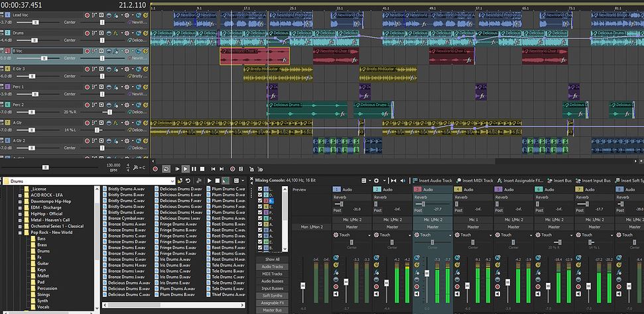The height and width of the screenshot is (314, 644).
Task: Click Insert Assignable FX in Mixing Console
Action: pyautogui.click(x=521, y=181)
